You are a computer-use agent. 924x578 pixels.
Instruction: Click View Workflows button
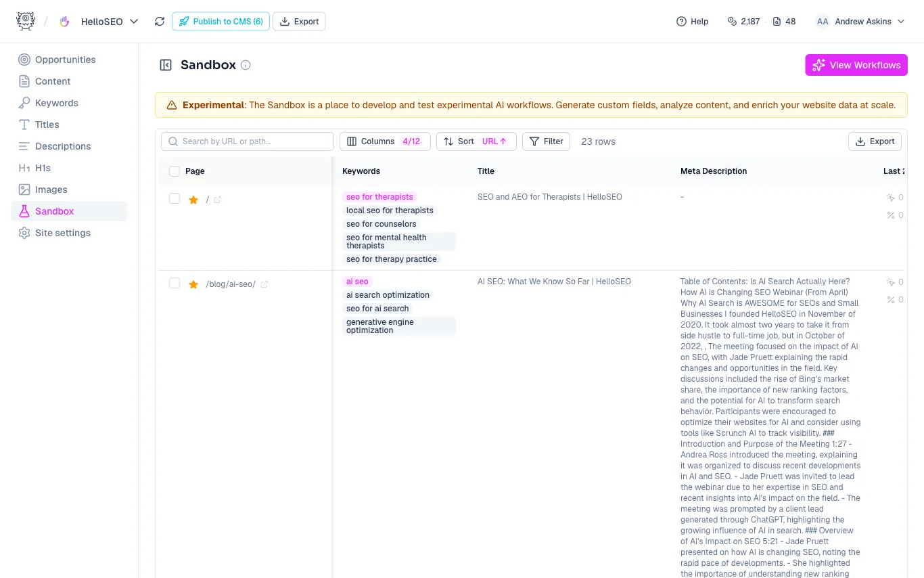[856, 65]
